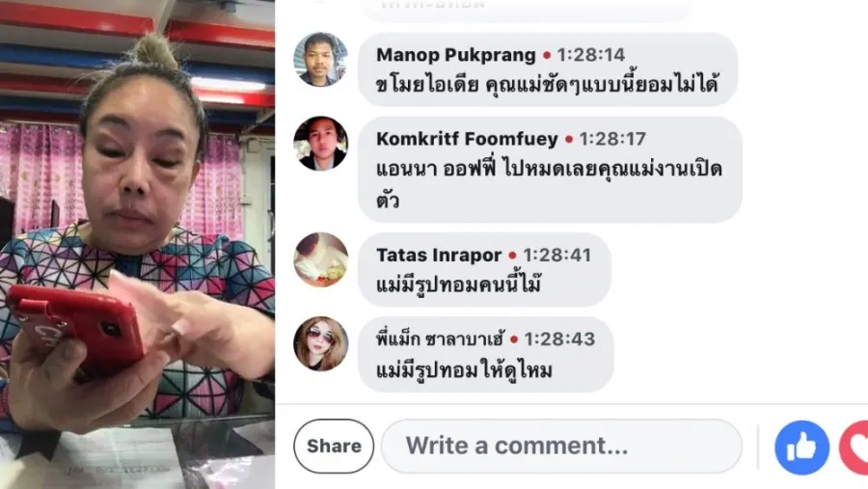Click the Komkritf Foomfuey name link

point(467,139)
